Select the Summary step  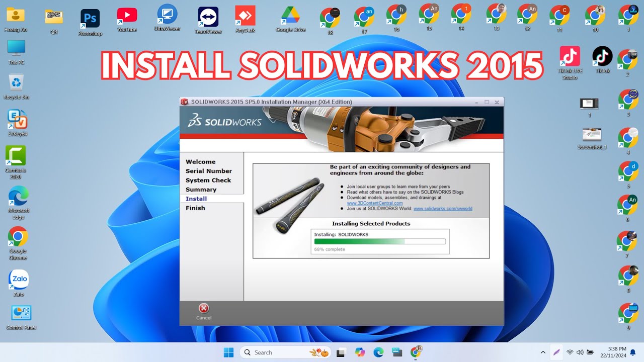click(x=201, y=190)
